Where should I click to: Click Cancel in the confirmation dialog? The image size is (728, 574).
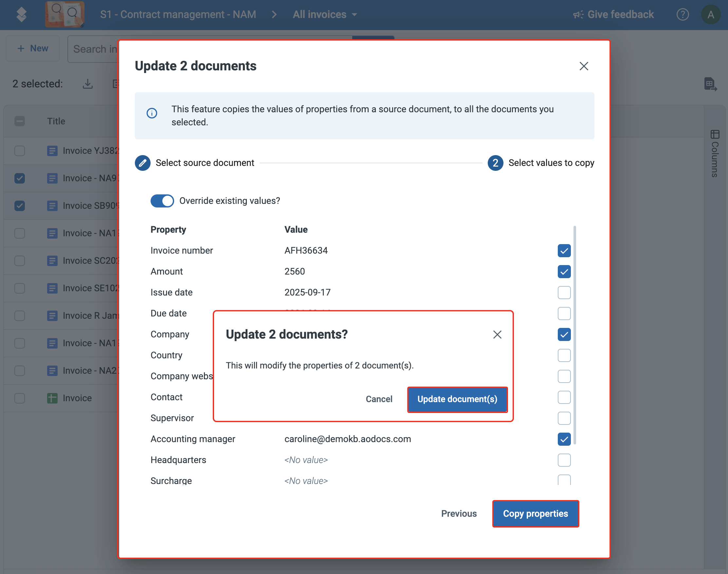click(379, 399)
